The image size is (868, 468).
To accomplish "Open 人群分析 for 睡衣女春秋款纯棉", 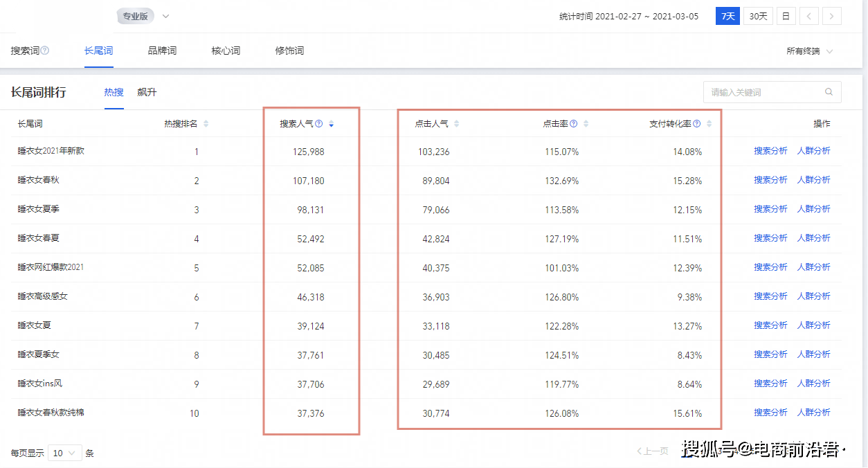I will pyautogui.click(x=814, y=413).
